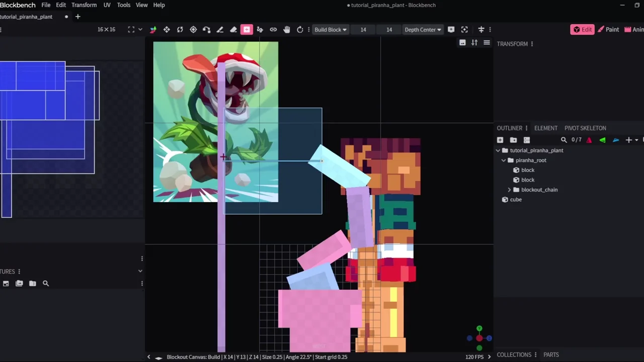Select the Pivot tool target icon
Viewport: 644px width, 362px height.
coord(193,30)
